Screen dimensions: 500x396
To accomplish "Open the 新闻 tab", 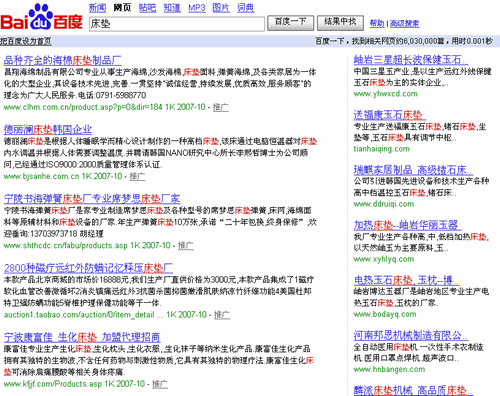I will pyautogui.click(x=97, y=7).
